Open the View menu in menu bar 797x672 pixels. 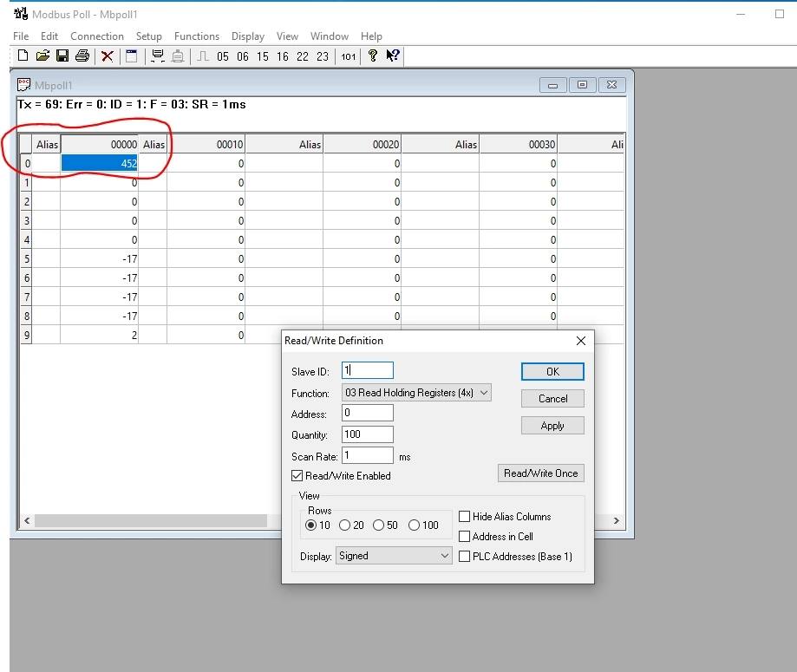pyautogui.click(x=287, y=36)
